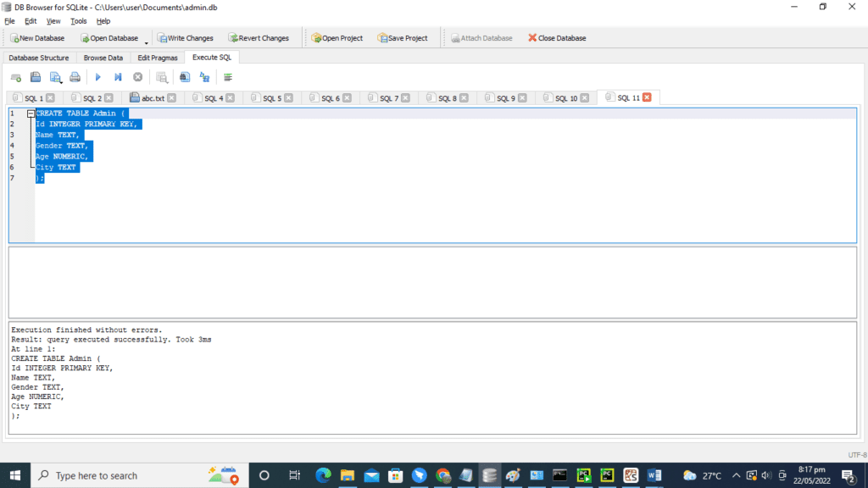Execute the current SQL line
The height and width of the screenshot is (488, 868).
click(x=117, y=76)
